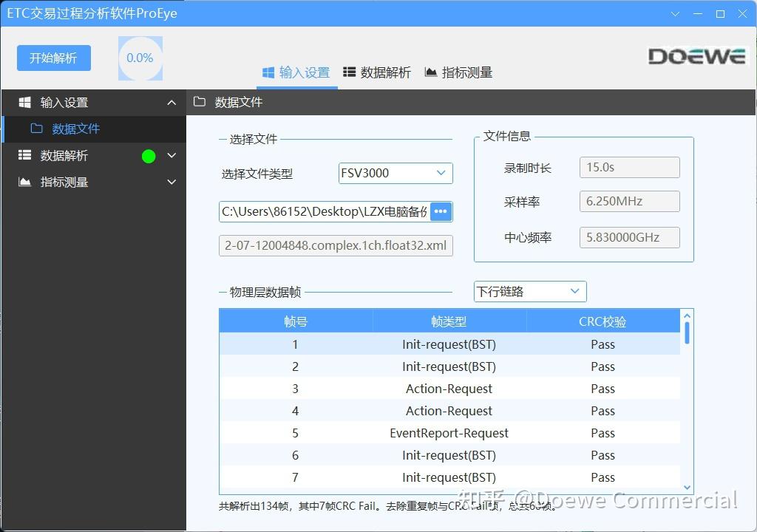Click the blue ... file browse button
Screen dimensions: 757x532
(x=441, y=211)
